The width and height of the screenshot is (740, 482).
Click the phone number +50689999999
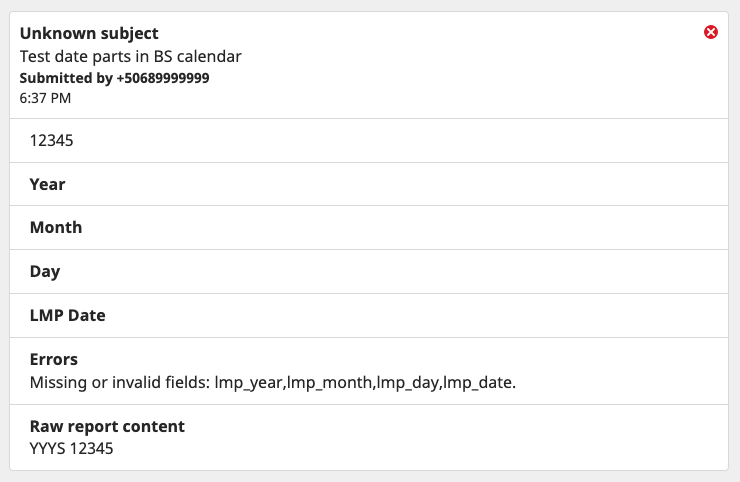coord(163,78)
